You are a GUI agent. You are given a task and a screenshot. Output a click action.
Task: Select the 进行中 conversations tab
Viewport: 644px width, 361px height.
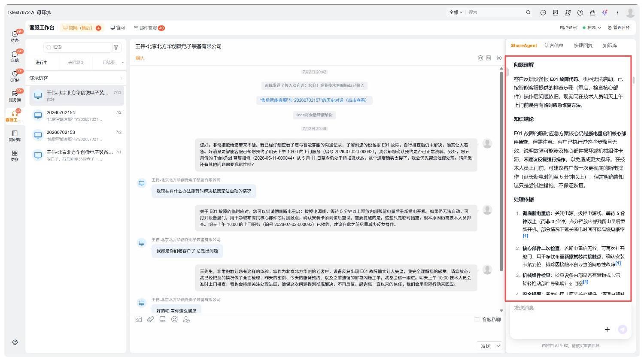[42, 63]
